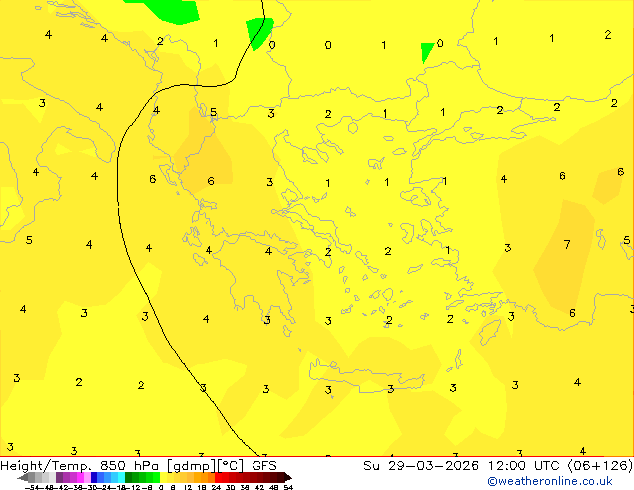Image resolution: width=634 pixels, height=490 pixels.
Task: Click the 54 legend scale maximum label
Action: click(288, 487)
